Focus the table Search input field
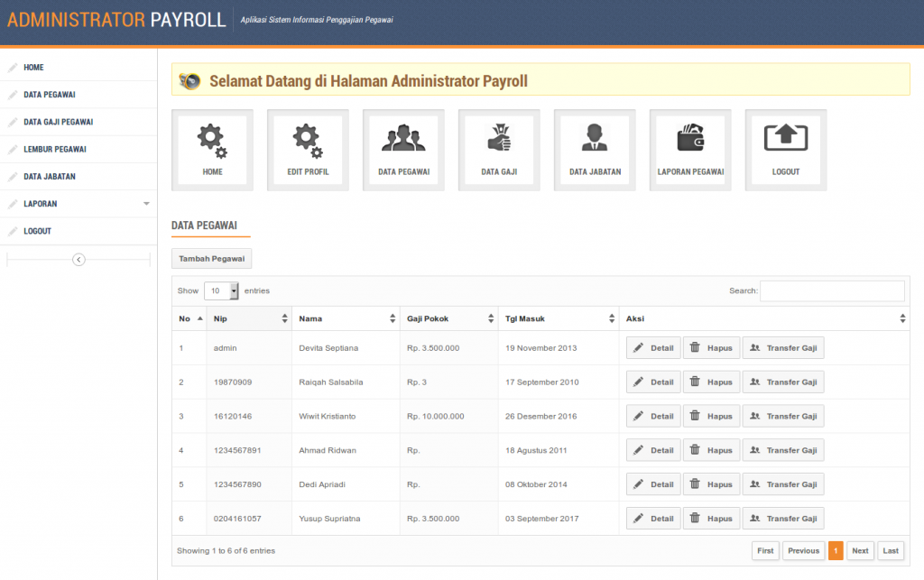This screenshot has width=924, height=580. coord(831,291)
